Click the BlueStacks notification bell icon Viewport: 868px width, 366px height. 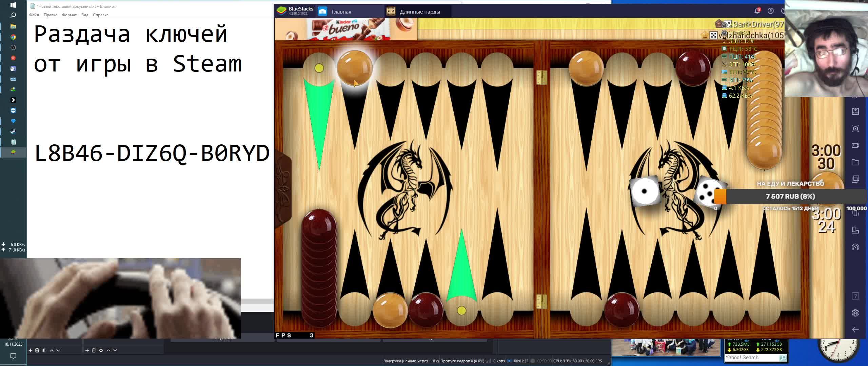click(757, 11)
